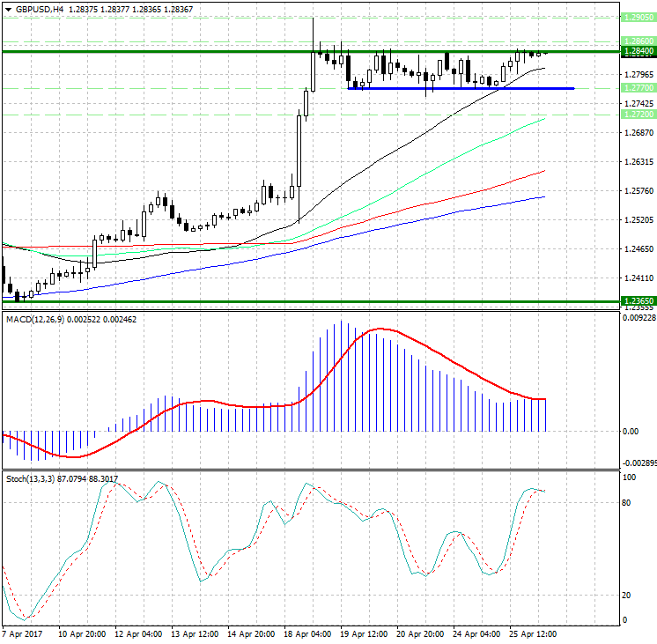Click the 1.28600 green price label
657x644 pixels.
point(637,41)
